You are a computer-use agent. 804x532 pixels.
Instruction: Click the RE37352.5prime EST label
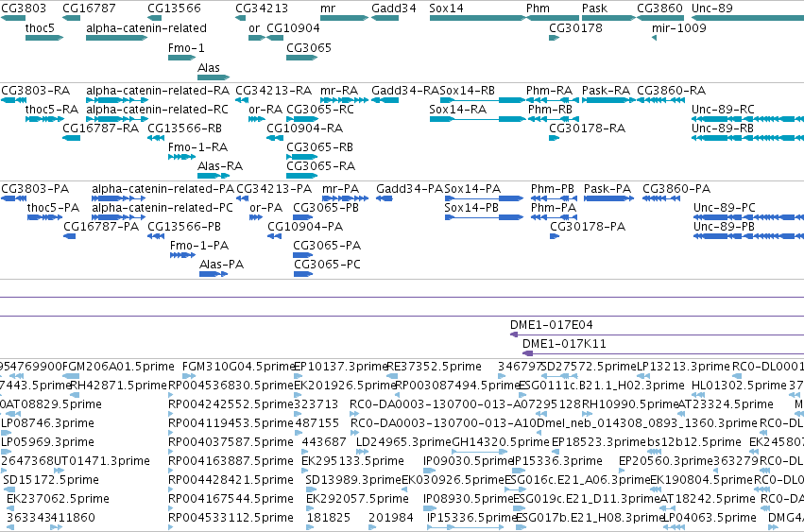pyautogui.click(x=434, y=367)
